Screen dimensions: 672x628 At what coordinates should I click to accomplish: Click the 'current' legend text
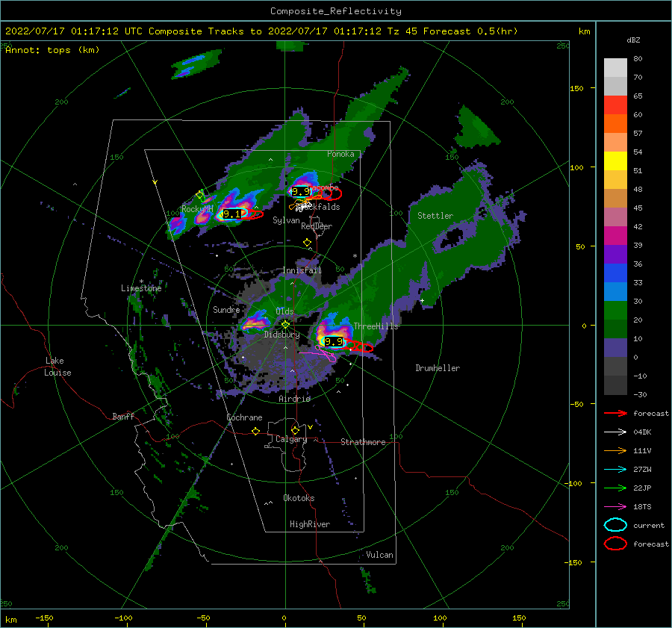pos(649,525)
